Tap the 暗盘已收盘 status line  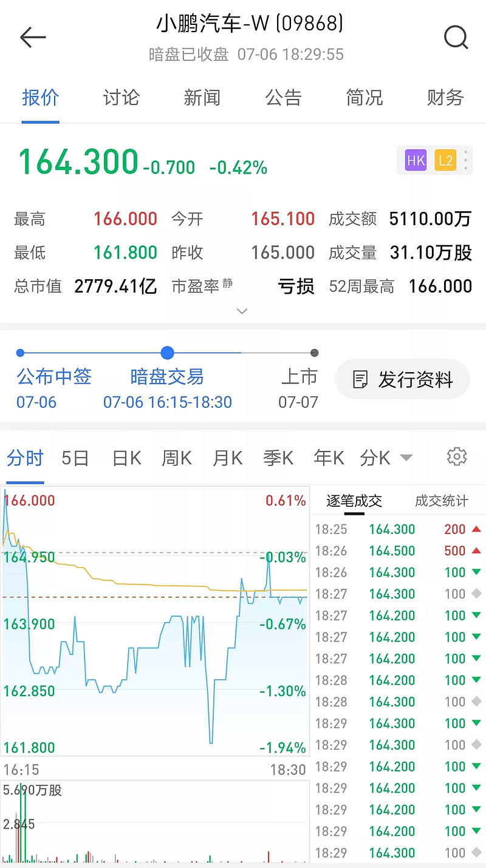247,54
